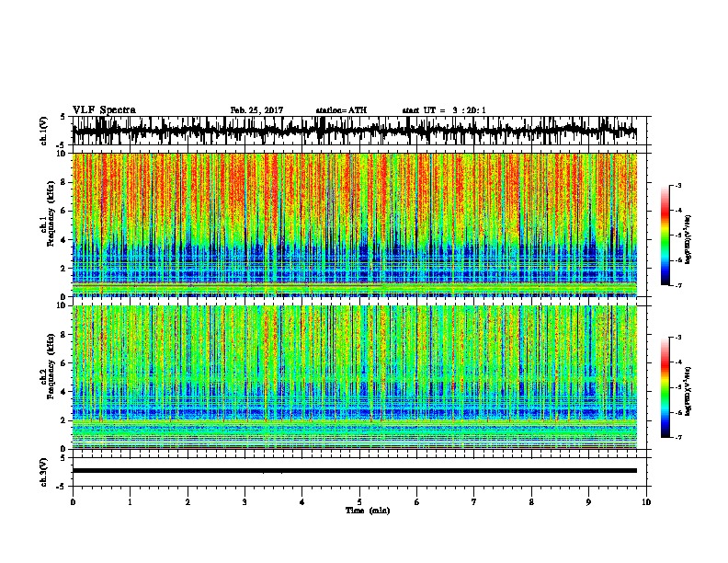Click the log(PSD) unit label beside ch.2 color bar
The width and height of the screenshot is (728, 563).
coord(688,391)
